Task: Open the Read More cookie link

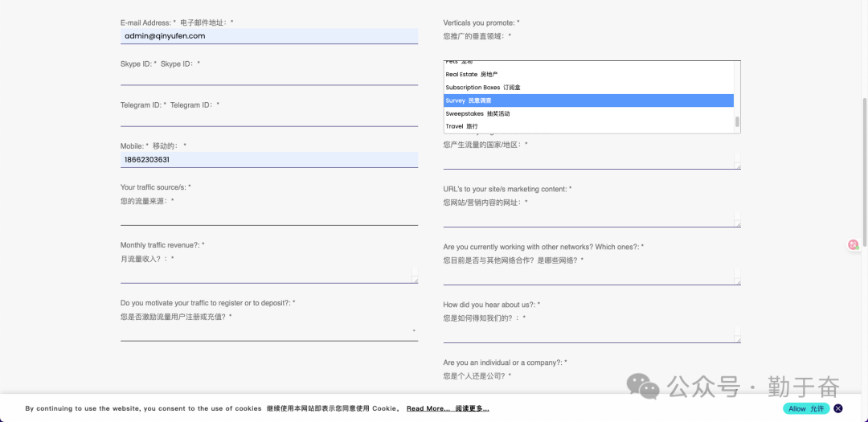Action: (448, 408)
